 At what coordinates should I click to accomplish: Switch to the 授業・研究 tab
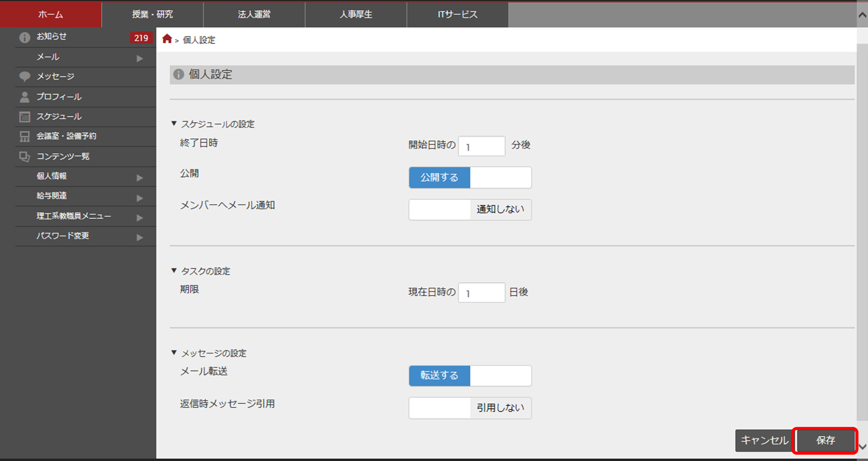click(x=152, y=14)
